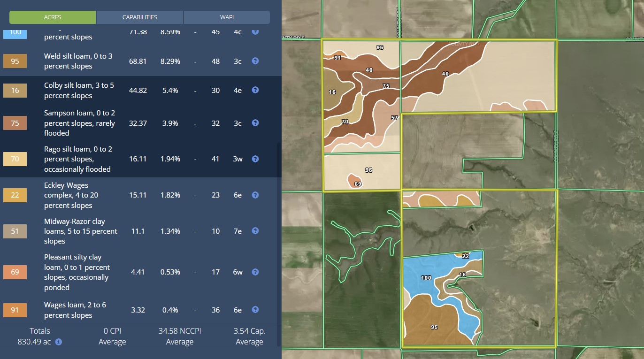Click soil code 95 color swatch
This screenshot has width=644, height=359.
15,61
